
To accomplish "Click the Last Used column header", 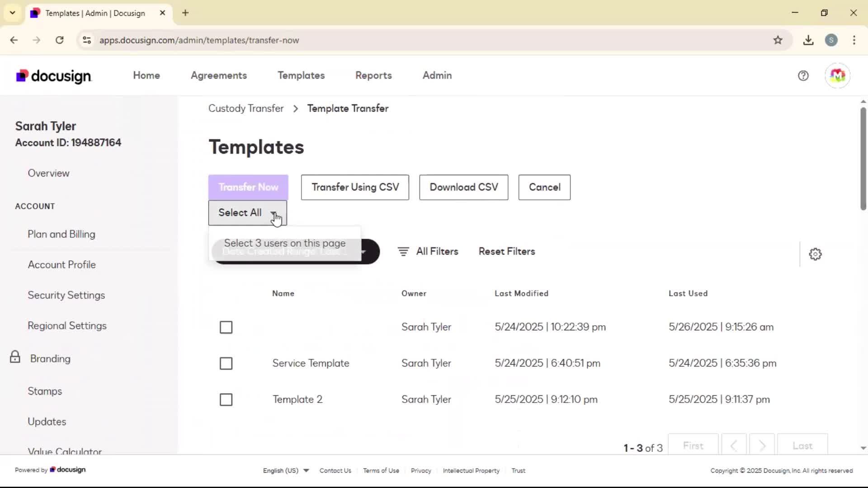I will click(x=688, y=294).
